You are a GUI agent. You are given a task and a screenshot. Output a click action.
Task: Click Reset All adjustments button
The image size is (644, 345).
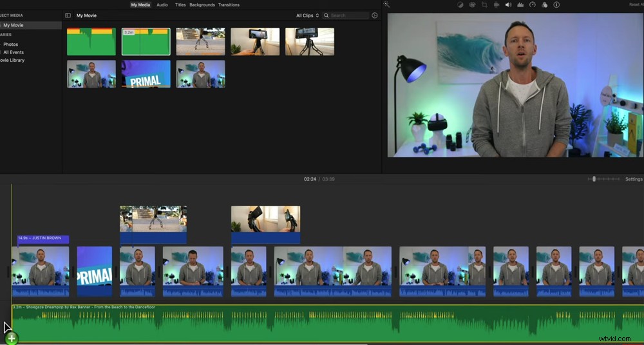(x=636, y=5)
